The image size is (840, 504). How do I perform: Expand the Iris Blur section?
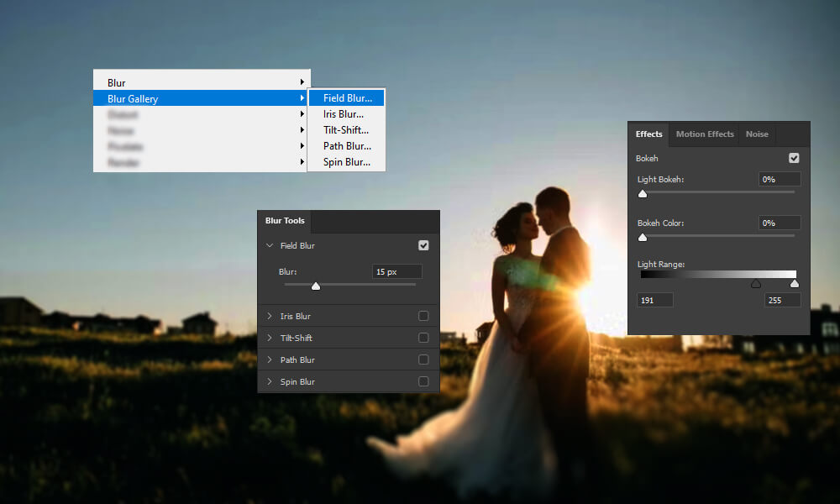270,315
